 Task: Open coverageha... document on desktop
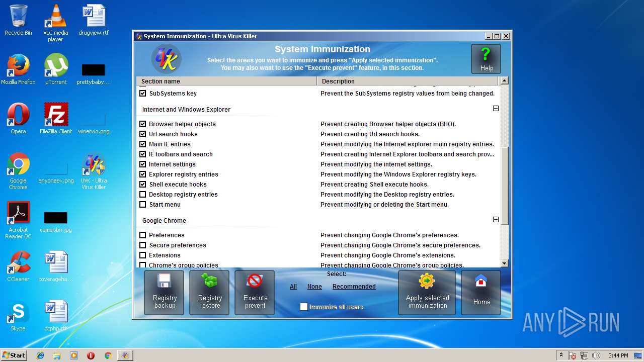point(56,266)
